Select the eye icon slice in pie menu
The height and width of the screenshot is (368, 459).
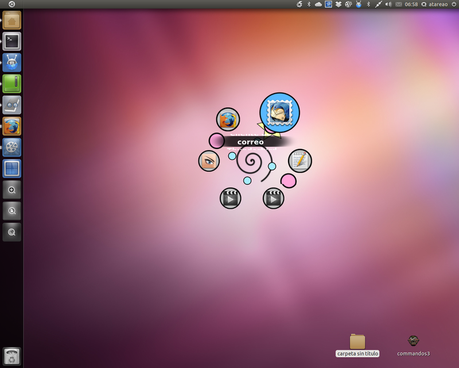209,161
